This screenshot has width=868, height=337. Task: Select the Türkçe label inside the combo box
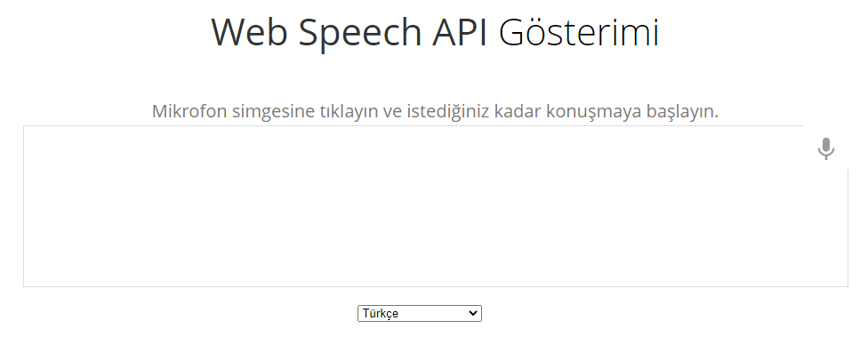[381, 314]
